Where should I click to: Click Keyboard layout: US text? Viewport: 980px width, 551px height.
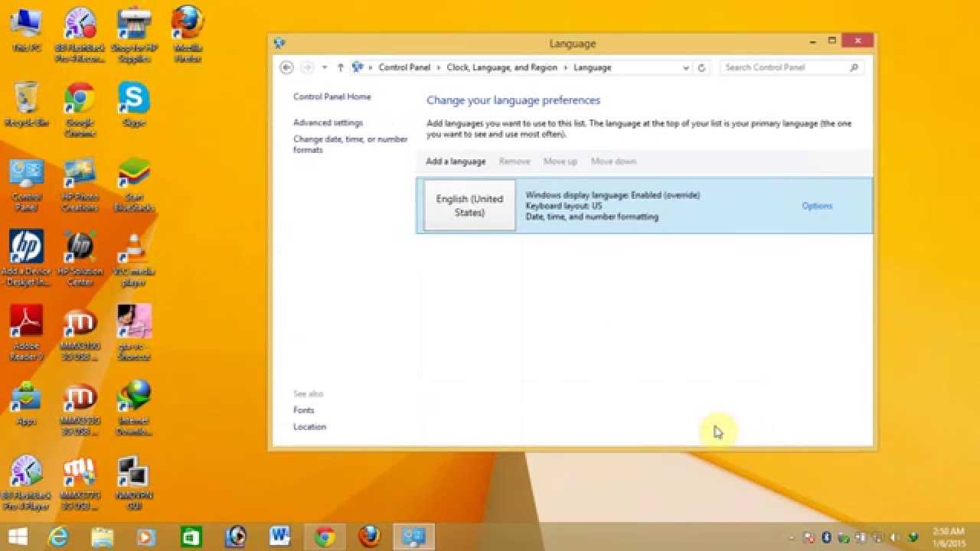[563, 206]
